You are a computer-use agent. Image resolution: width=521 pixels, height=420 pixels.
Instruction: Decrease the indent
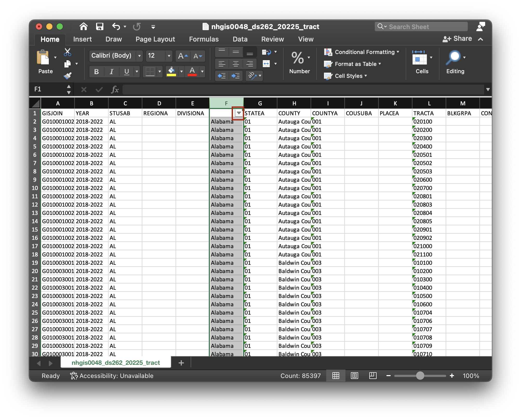(222, 76)
